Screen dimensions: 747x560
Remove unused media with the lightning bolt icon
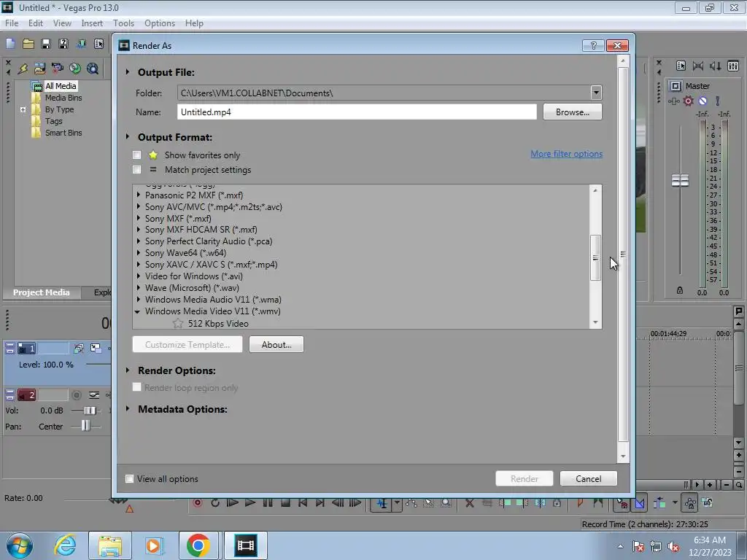point(23,69)
